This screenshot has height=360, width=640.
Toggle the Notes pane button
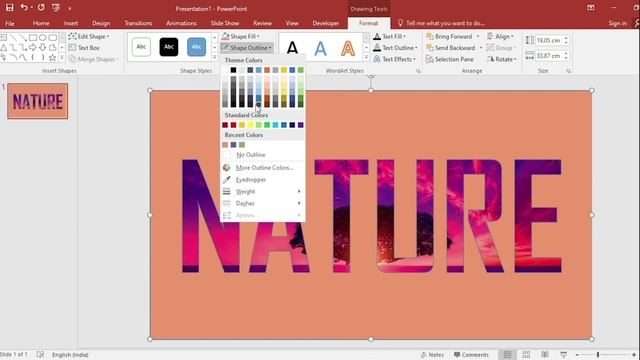(432, 355)
